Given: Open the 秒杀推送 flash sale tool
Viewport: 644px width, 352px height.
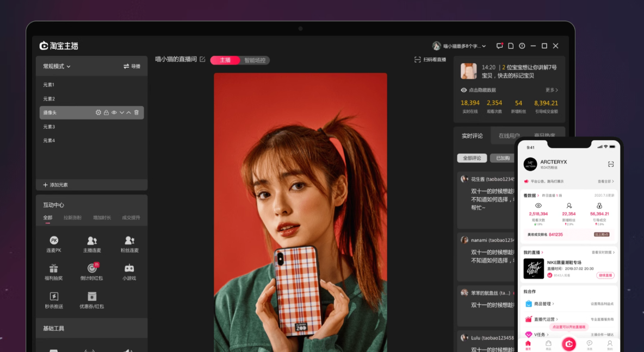Looking at the screenshot, I should click(x=54, y=300).
